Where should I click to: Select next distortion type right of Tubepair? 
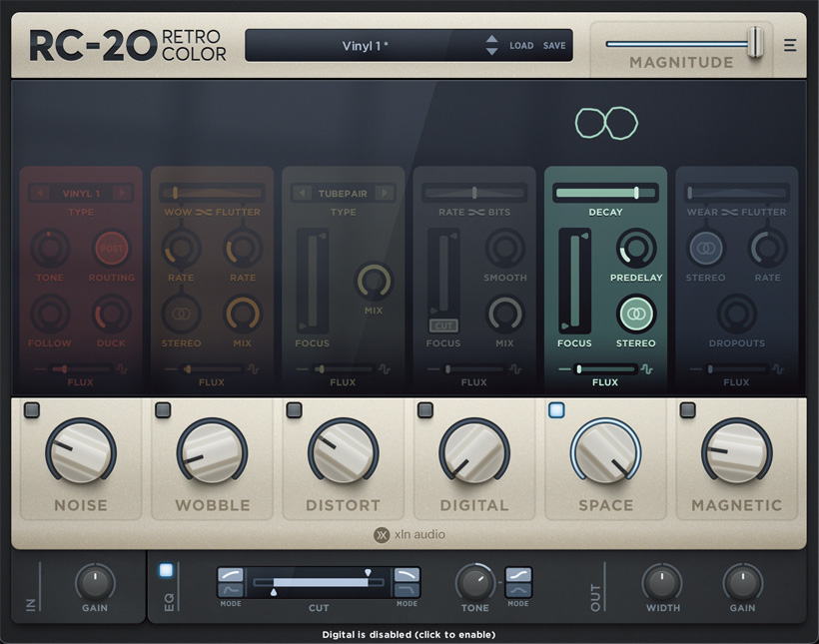[x=385, y=194]
